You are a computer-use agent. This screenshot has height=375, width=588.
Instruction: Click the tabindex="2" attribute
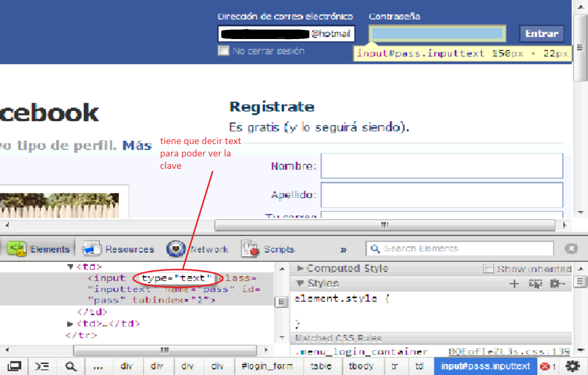[x=171, y=300]
